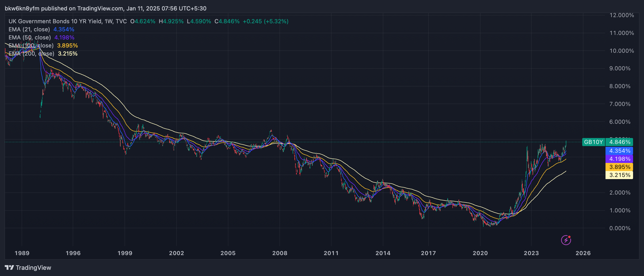
Task: Click the purple lightning bolt icon
Action: tap(566, 240)
